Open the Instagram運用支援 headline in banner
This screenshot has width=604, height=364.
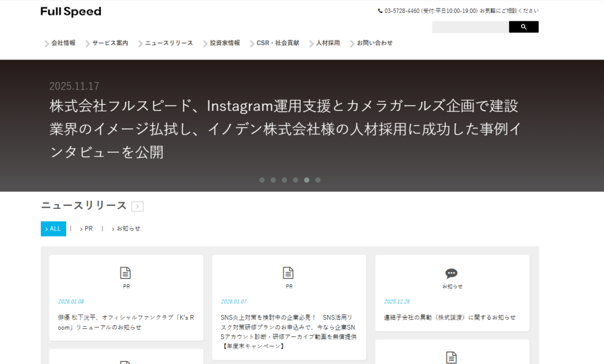(284, 129)
